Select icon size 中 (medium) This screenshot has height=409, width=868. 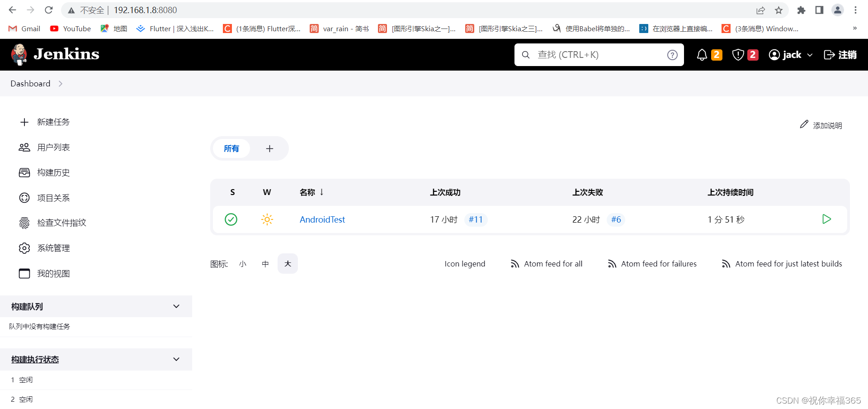pyautogui.click(x=265, y=263)
